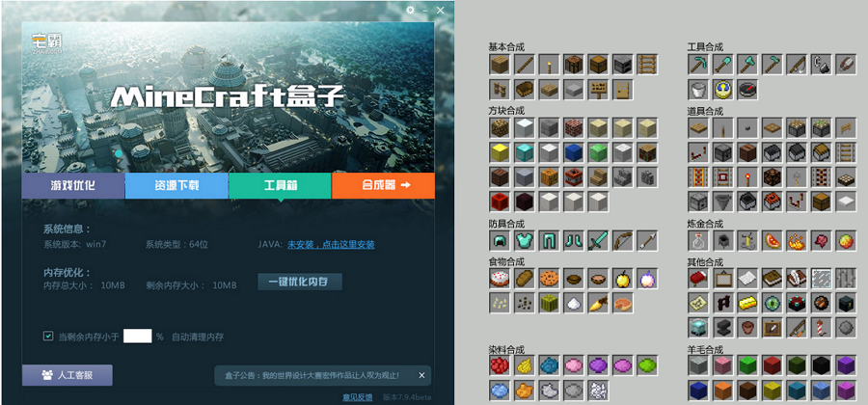Pick the hopper recipe in 道具合成
868x405 pixels.
(x=723, y=202)
